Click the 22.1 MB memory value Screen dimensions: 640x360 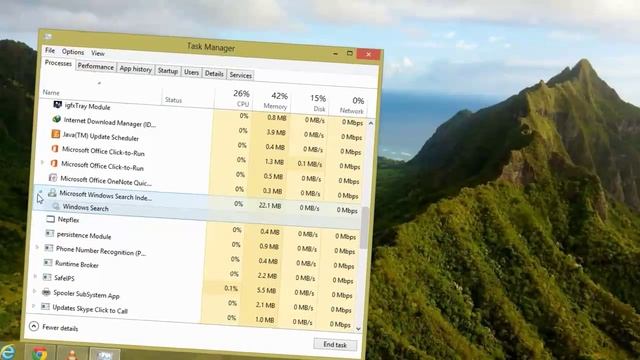click(x=270, y=205)
